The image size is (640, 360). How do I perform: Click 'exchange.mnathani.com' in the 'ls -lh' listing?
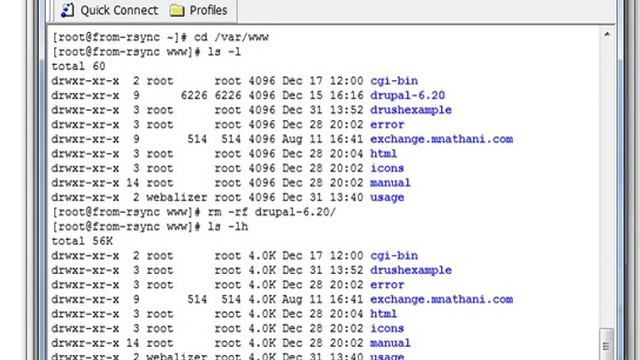[x=442, y=300]
